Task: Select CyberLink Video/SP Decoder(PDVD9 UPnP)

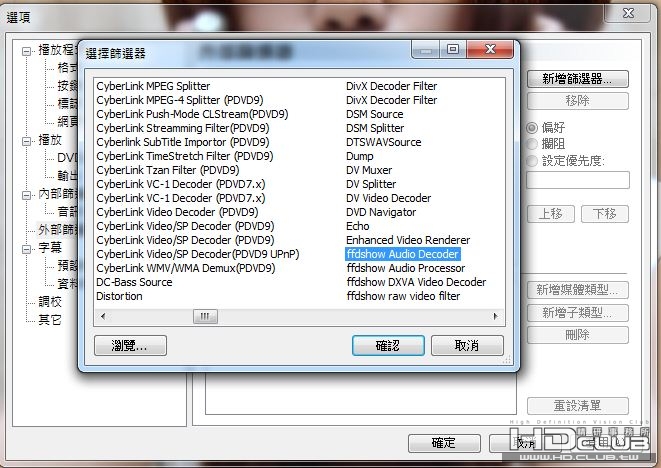Action: [x=198, y=254]
